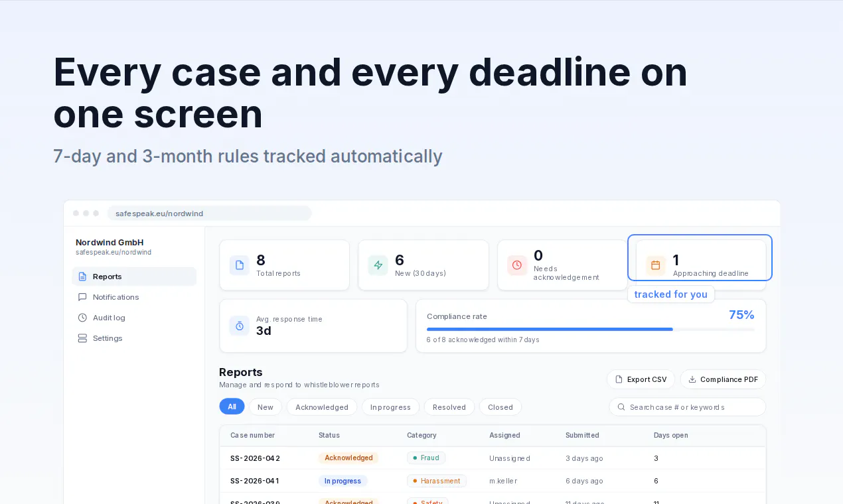Sort by Category column header
843x504 pixels.
coord(421,436)
